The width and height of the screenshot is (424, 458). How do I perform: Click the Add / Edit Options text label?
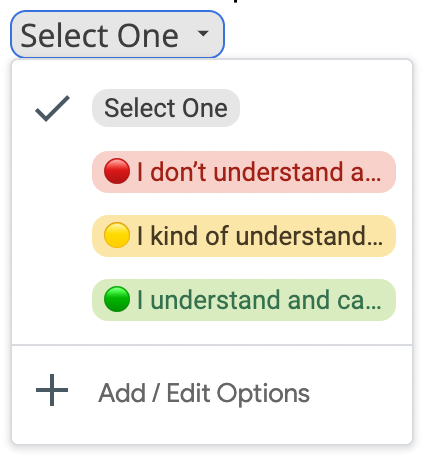(x=204, y=393)
